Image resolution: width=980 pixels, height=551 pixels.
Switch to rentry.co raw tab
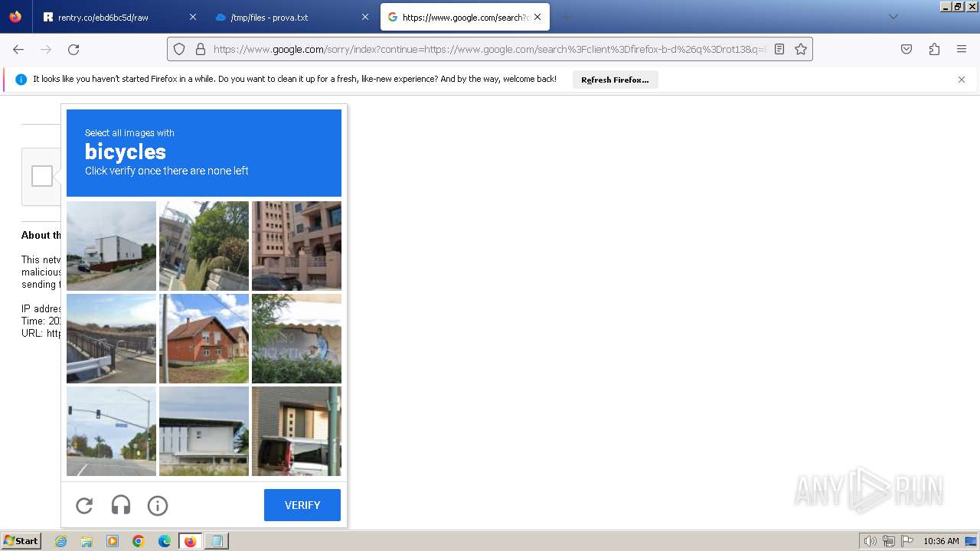pos(119,17)
